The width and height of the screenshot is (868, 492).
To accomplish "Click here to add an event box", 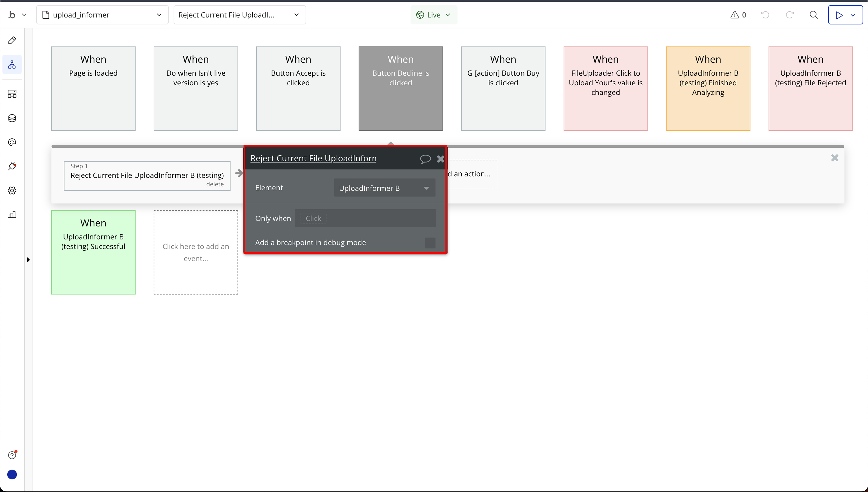I will coord(196,252).
